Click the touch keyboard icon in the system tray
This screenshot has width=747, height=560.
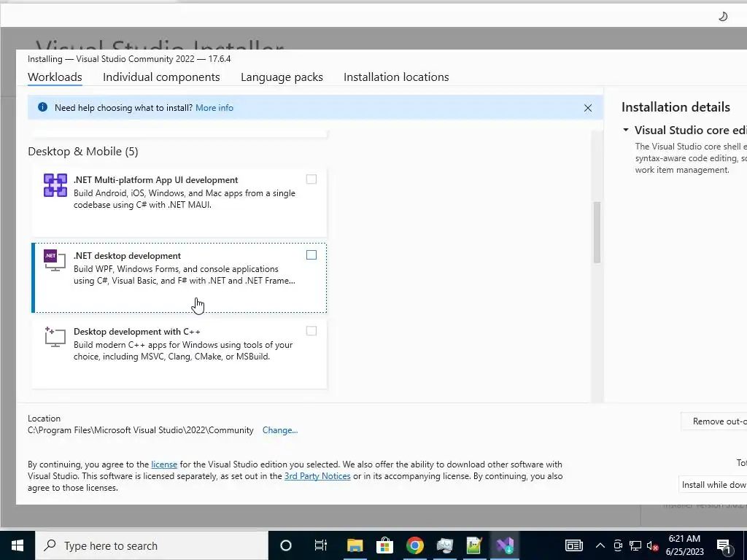573,545
